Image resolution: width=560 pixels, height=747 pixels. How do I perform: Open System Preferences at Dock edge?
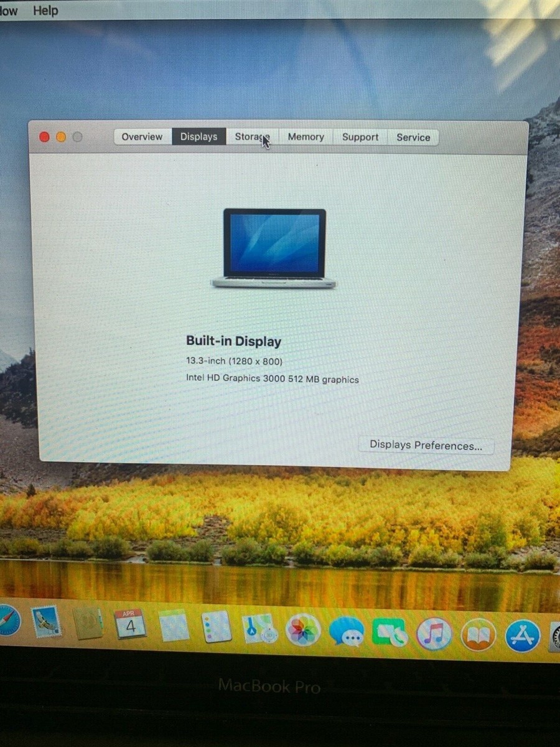(554, 636)
